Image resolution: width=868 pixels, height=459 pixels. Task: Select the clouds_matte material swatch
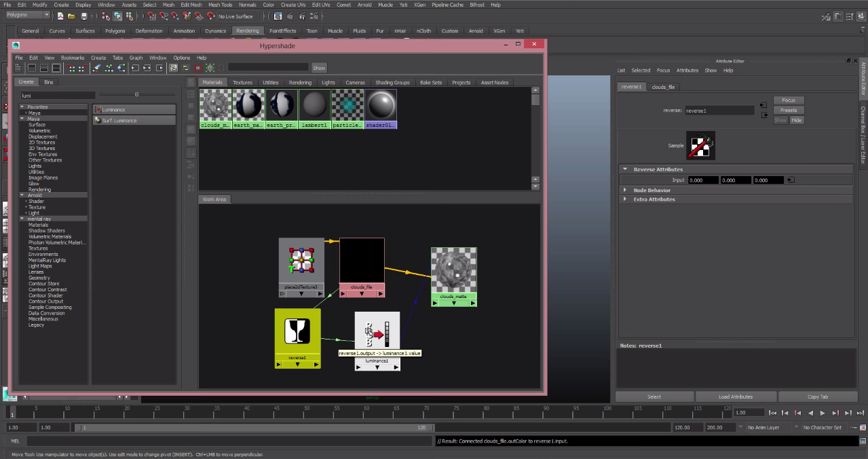click(x=216, y=109)
